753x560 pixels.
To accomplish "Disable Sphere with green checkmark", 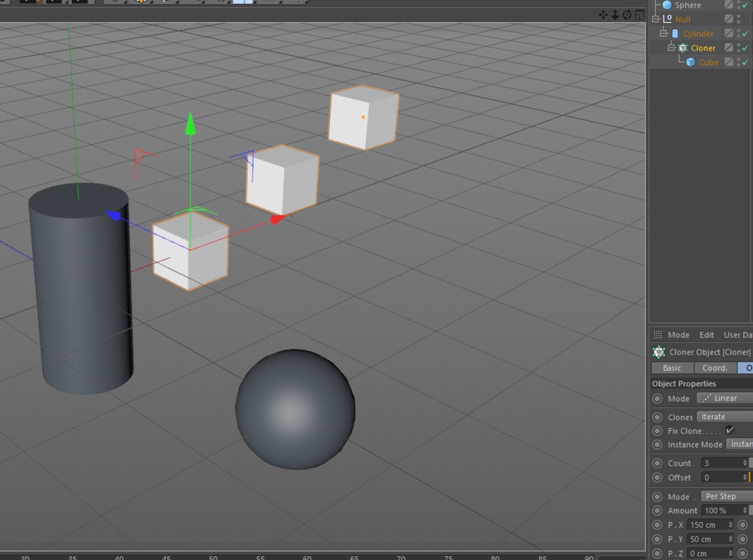I will coord(746,5).
